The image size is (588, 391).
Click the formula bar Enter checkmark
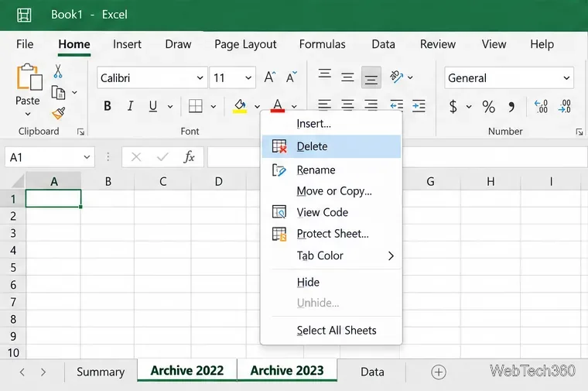coord(162,157)
